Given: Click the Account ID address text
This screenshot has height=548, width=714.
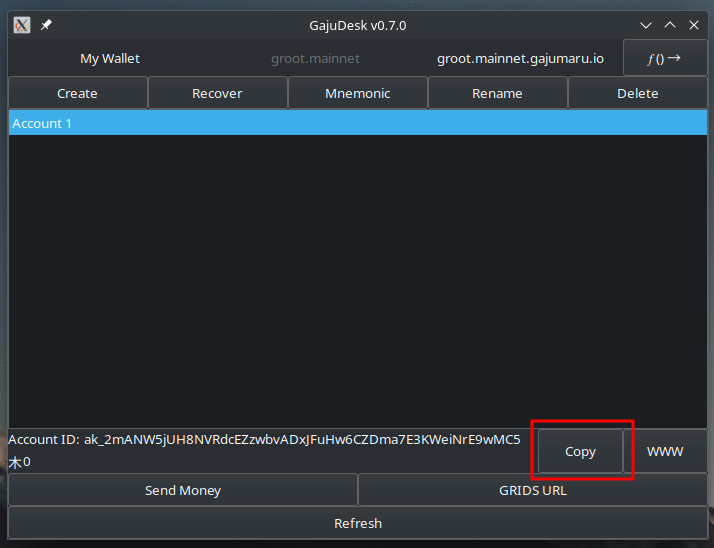Looking at the screenshot, I should [x=300, y=440].
